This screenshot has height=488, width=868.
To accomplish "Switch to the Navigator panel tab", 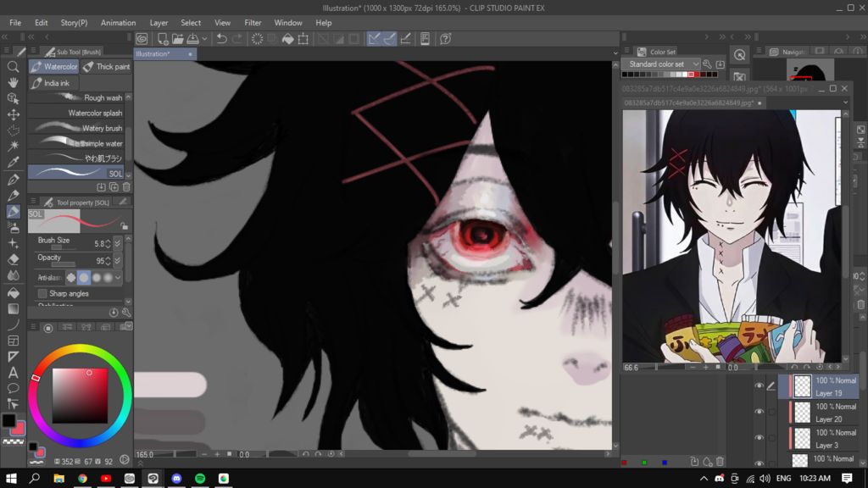I will point(787,52).
